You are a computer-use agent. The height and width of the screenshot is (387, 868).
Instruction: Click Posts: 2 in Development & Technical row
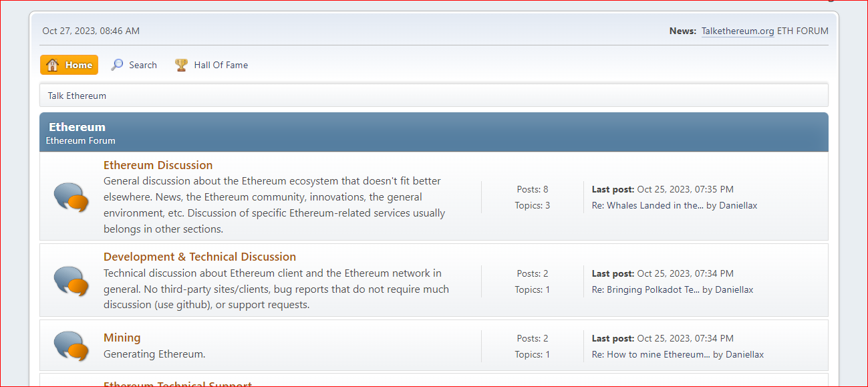[x=533, y=273]
